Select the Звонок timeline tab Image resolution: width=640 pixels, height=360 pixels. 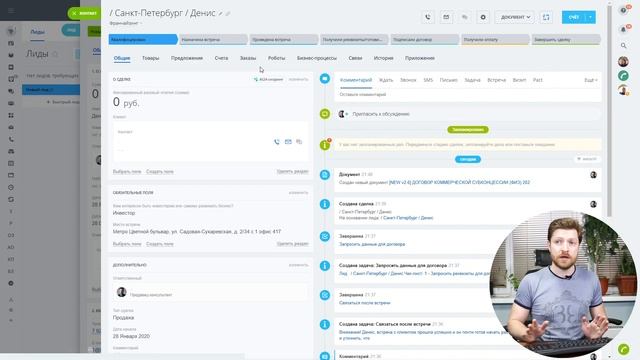point(408,80)
